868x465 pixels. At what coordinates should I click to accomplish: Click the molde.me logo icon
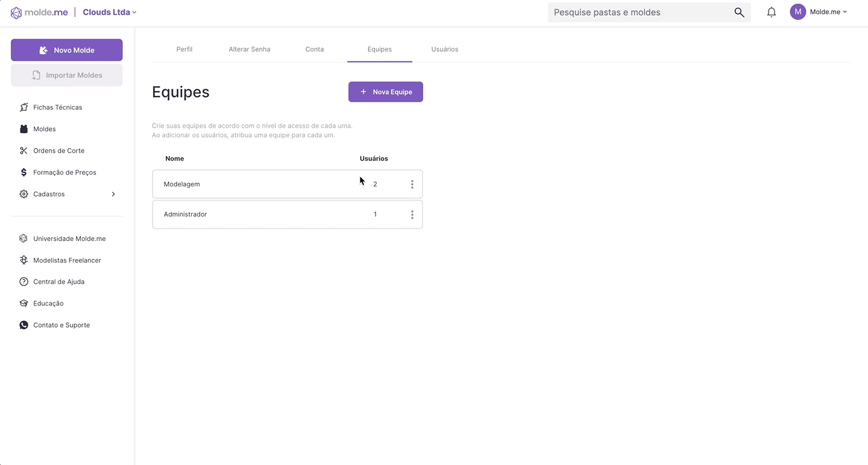pos(16,13)
